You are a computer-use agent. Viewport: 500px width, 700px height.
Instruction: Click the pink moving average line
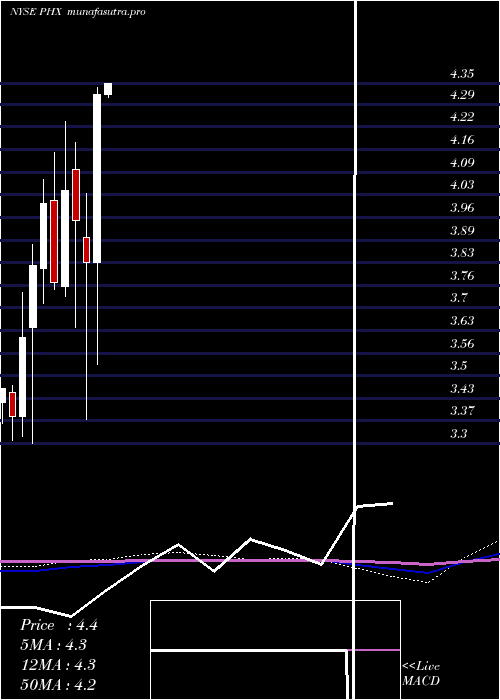point(250,561)
